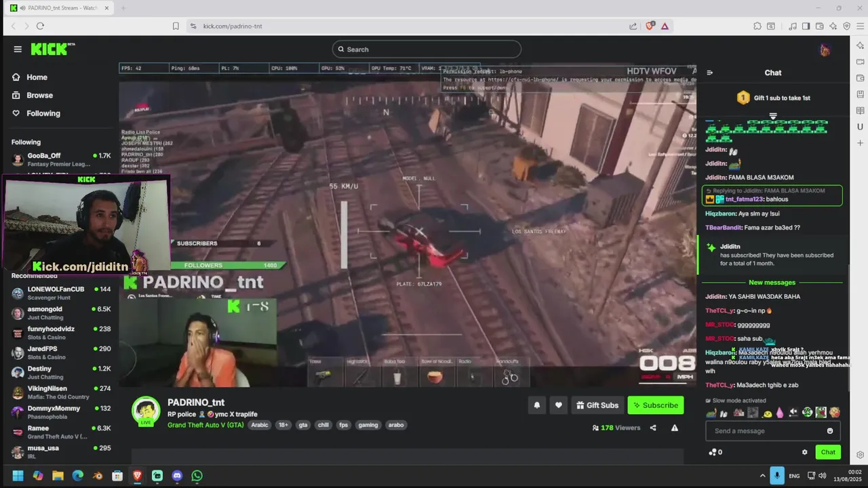Image resolution: width=868 pixels, height=488 pixels.
Task: Click the PADRINO_tnt channel avatar
Action: 146,411
